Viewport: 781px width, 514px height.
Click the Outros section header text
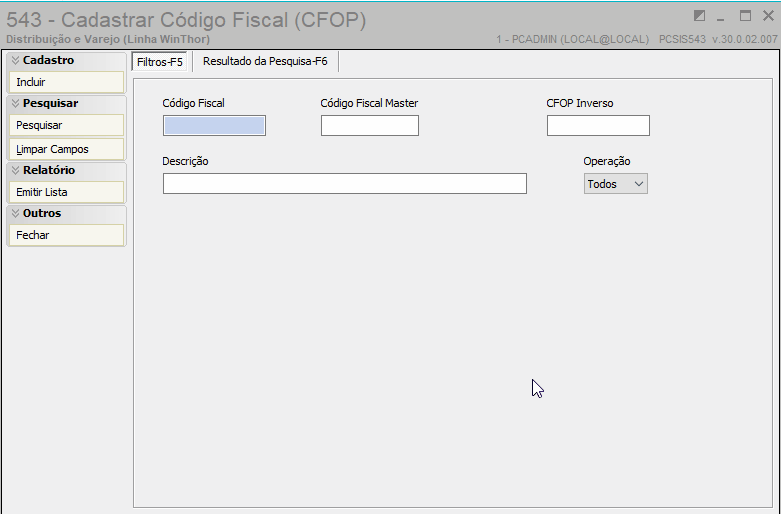[42, 213]
